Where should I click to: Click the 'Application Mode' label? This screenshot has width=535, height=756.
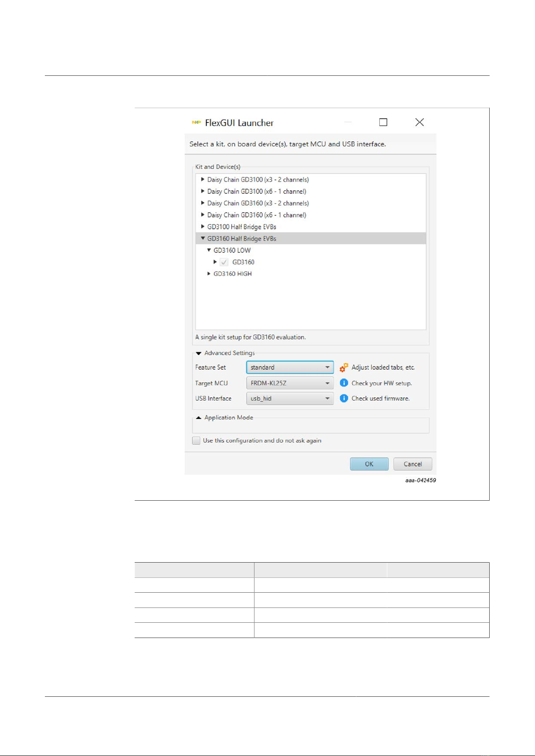coord(229,417)
